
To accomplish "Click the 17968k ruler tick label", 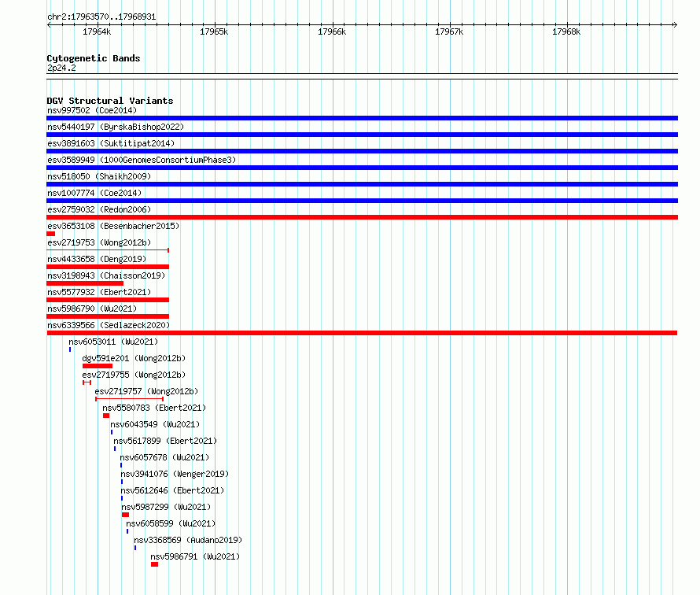I will point(566,31).
